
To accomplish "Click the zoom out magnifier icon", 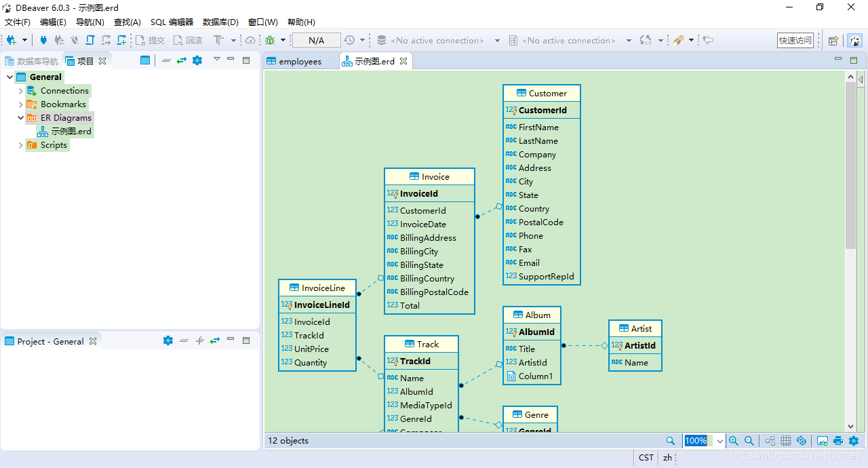I will click(749, 441).
